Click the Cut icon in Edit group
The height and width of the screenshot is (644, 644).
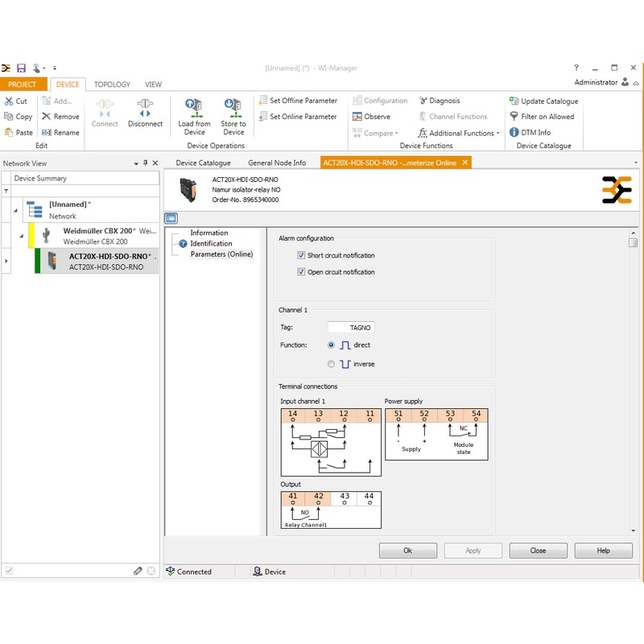pos(9,101)
